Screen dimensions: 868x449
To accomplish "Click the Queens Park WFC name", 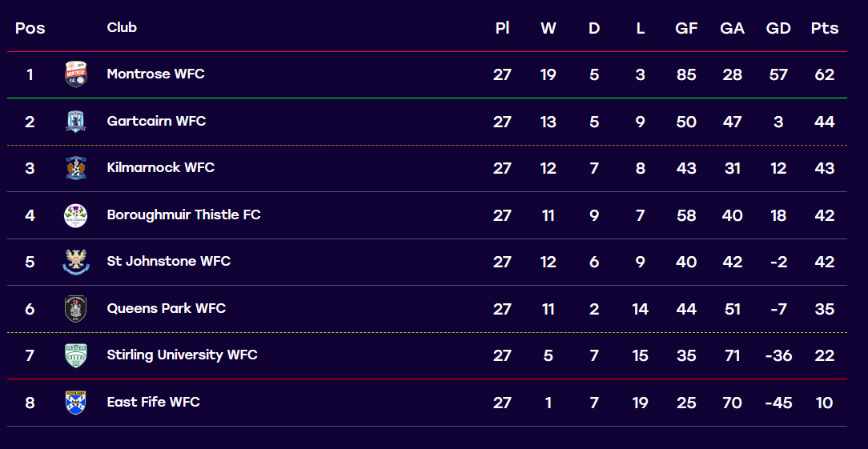I will [167, 308].
